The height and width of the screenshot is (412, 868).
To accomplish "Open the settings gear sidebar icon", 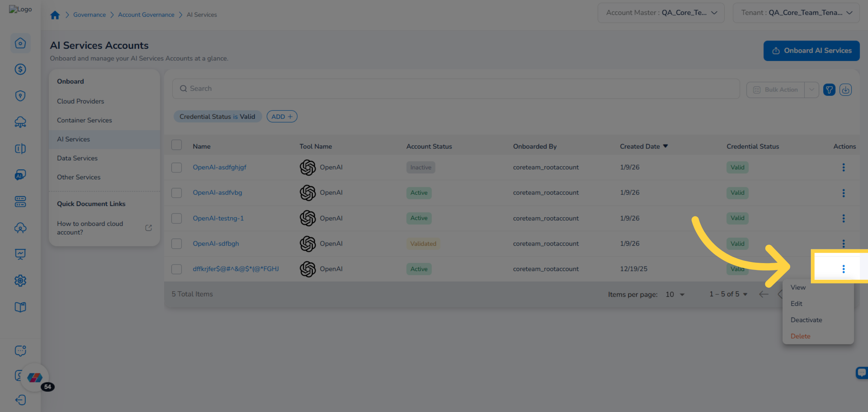I will [20, 280].
